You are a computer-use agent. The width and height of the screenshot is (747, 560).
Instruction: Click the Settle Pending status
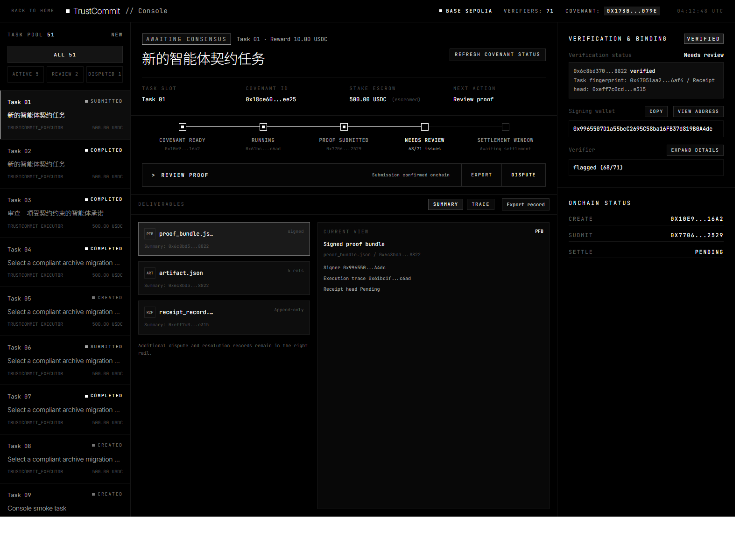coord(709,252)
